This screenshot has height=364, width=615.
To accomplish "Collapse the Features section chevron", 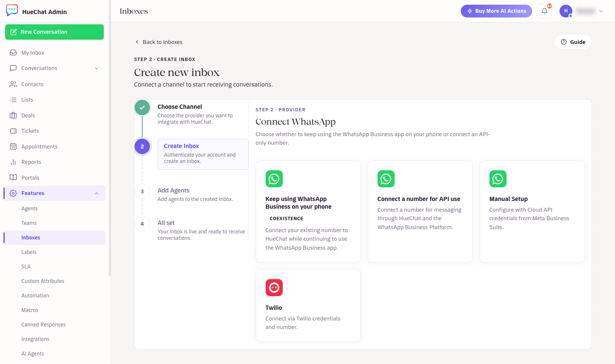I will 97,193.
